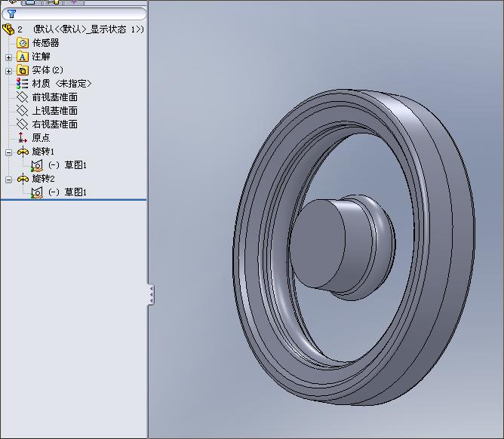Select the 旋转2 feature label
Viewport: 504px width, 439px height.
pos(44,179)
